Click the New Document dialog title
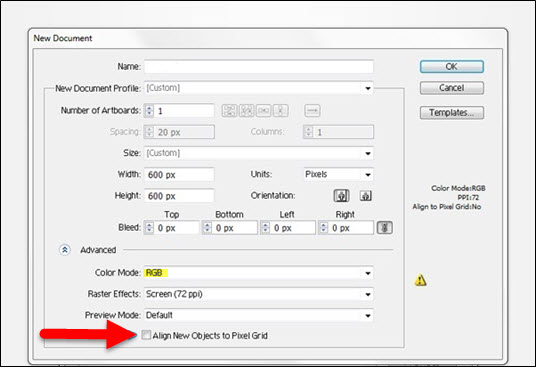This screenshot has width=536, height=367. (x=63, y=38)
